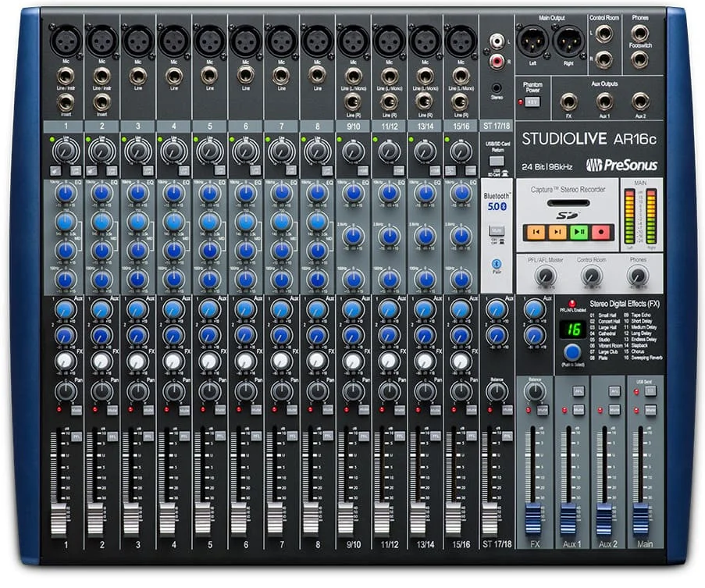Hit the green Play/Pause recorder button
The height and width of the screenshot is (588, 705).
pos(579,232)
